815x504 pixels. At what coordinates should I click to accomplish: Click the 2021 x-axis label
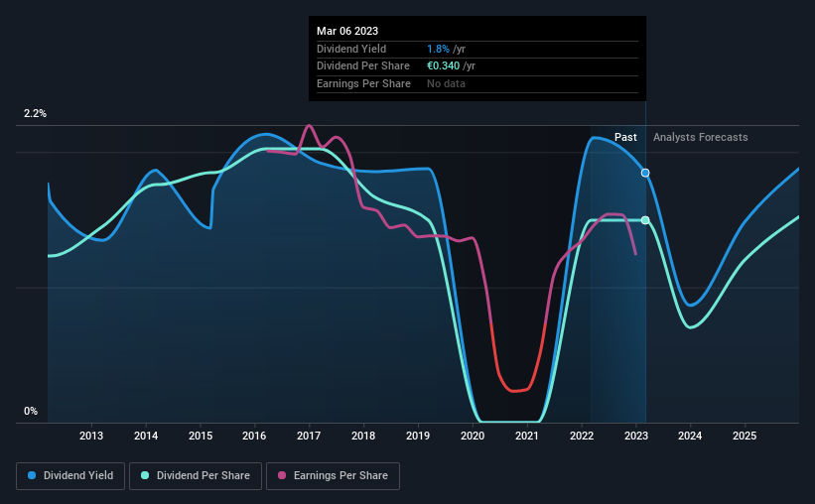pos(527,436)
